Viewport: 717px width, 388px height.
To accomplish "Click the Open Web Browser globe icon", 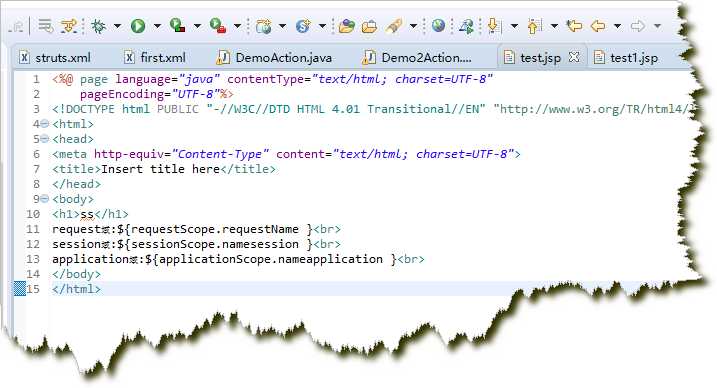I will (x=438, y=26).
